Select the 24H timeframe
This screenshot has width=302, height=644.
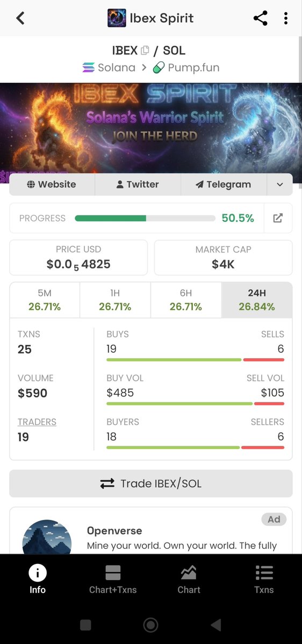pyautogui.click(x=257, y=300)
